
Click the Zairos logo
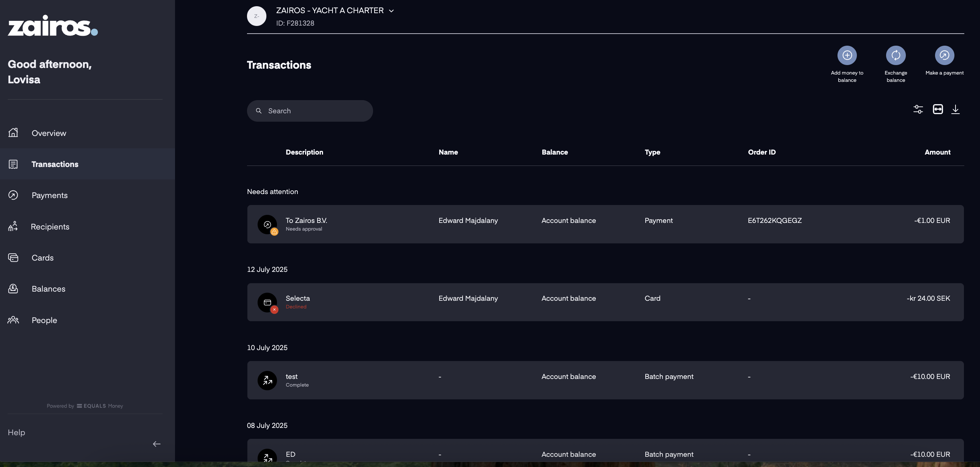tap(53, 26)
